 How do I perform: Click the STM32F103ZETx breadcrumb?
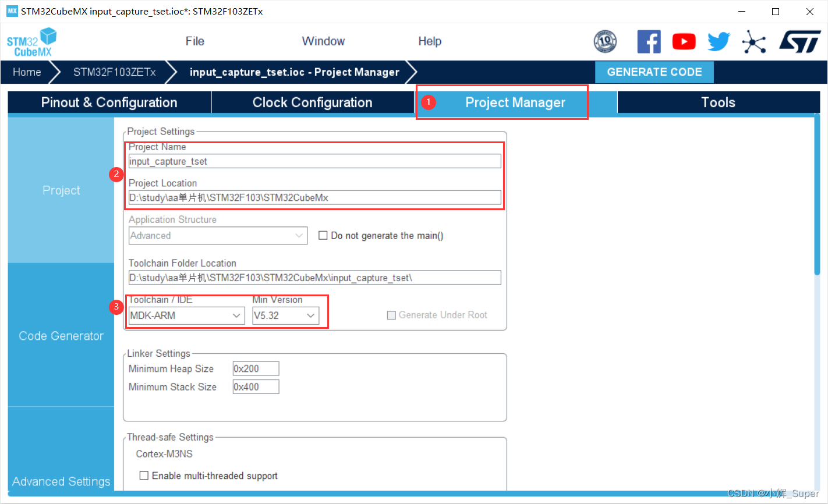[x=114, y=72]
